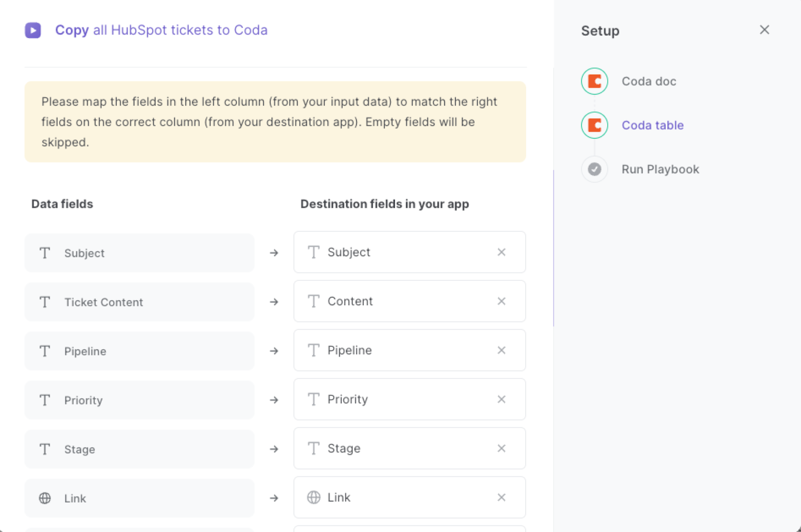Click the arrow between Subject fields
This screenshot has width=801, height=532.
[274, 253]
